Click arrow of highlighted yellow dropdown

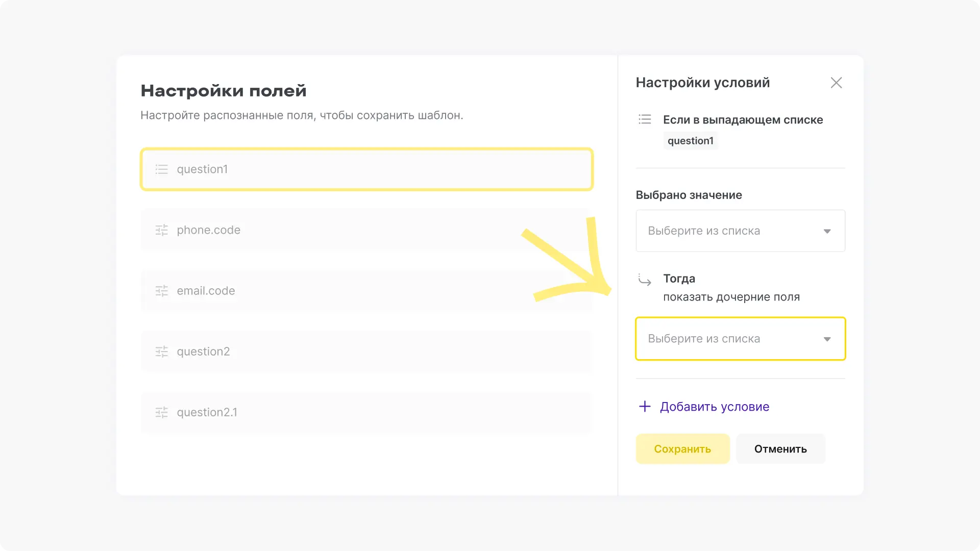point(827,339)
